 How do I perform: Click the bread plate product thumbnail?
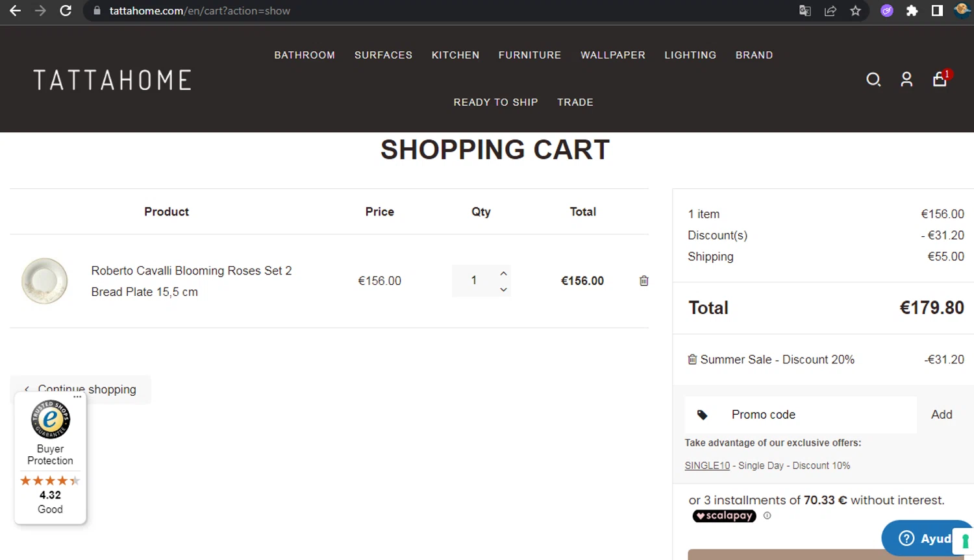point(45,281)
